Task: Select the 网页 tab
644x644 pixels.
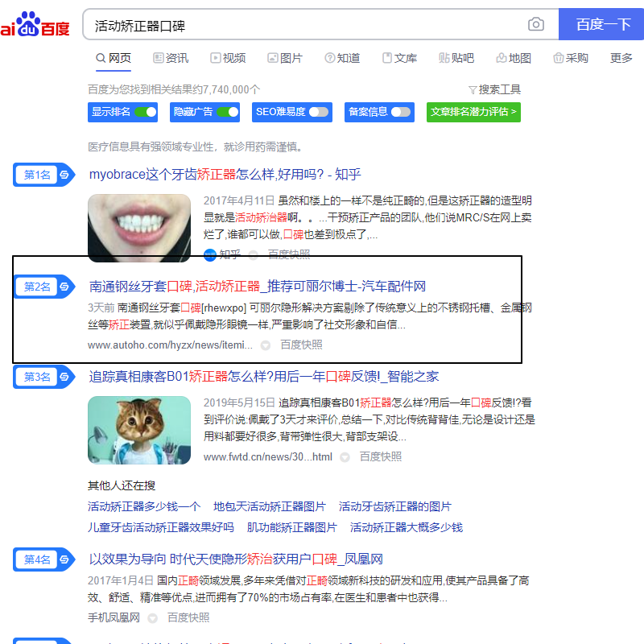Action: tap(114, 58)
